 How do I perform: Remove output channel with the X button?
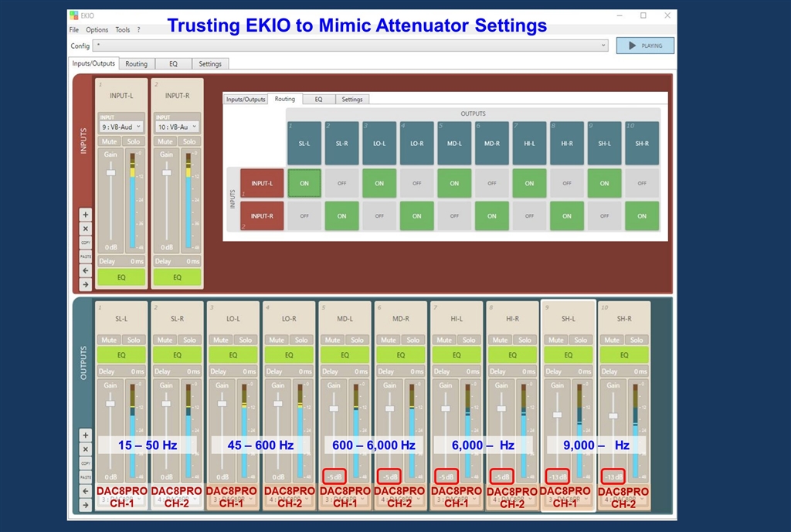pyautogui.click(x=85, y=449)
